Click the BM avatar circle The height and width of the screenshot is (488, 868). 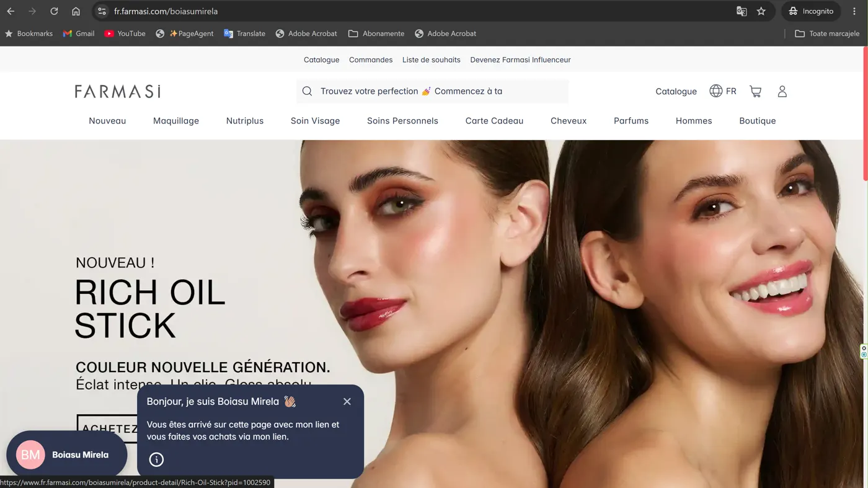[30, 455]
